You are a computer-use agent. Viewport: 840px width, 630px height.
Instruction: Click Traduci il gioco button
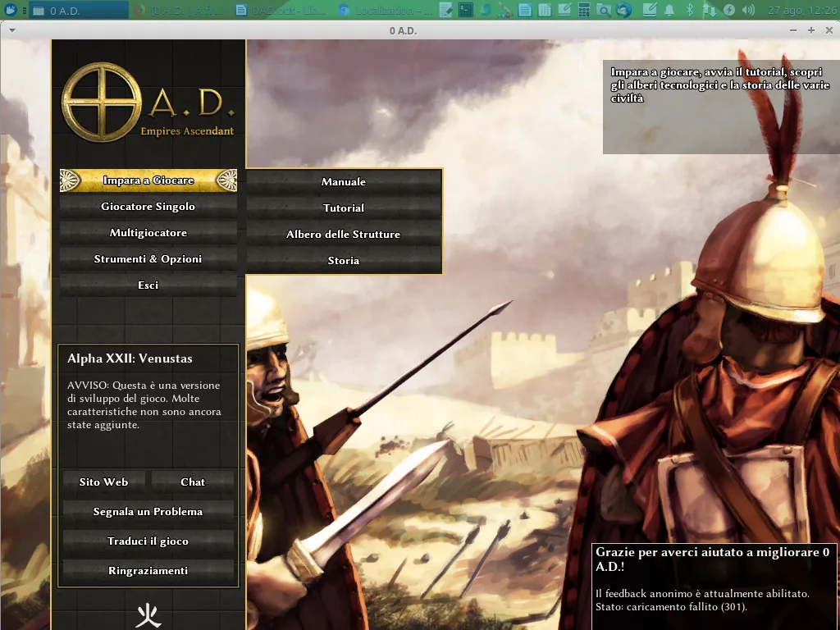coord(148,541)
